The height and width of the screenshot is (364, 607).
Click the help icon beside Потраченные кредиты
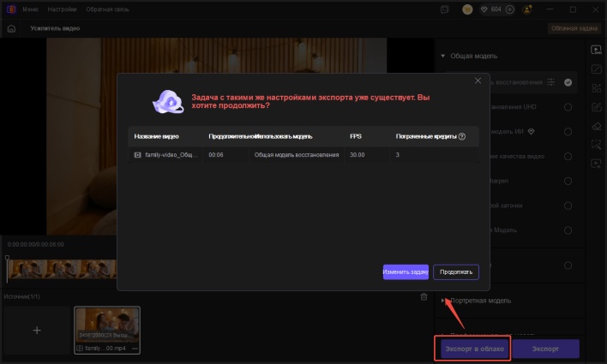462,136
